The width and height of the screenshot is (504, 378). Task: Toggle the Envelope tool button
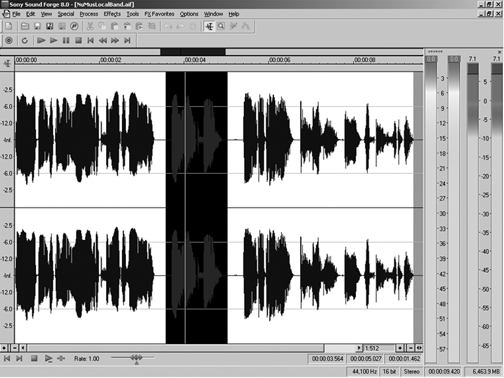(x=246, y=26)
